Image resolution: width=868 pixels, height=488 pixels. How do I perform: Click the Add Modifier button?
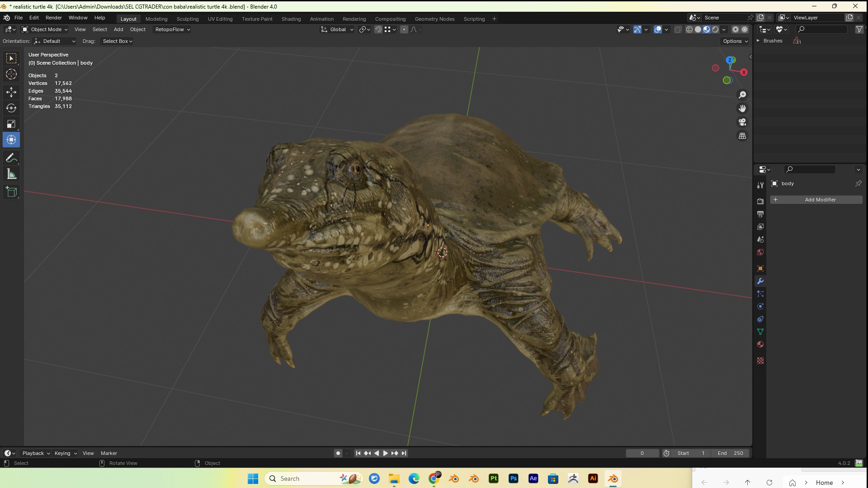pos(816,200)
